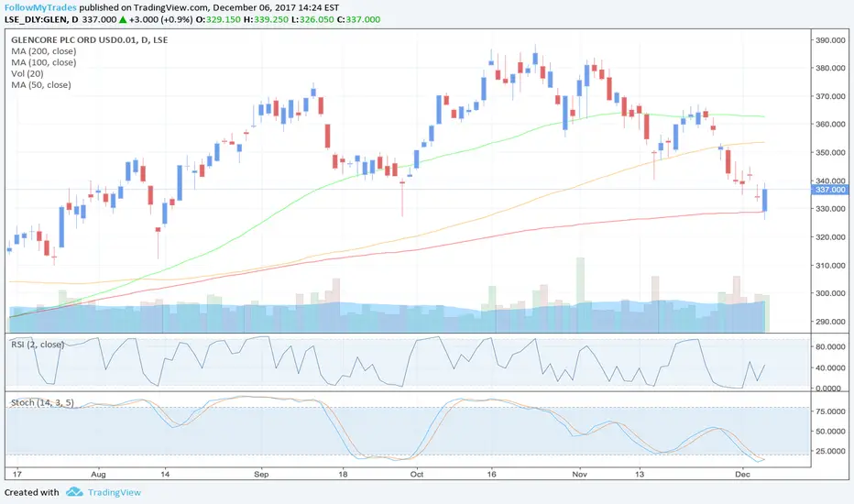Click the L:326.050 low value
854x504 pixels.
[x=312, y=19]
